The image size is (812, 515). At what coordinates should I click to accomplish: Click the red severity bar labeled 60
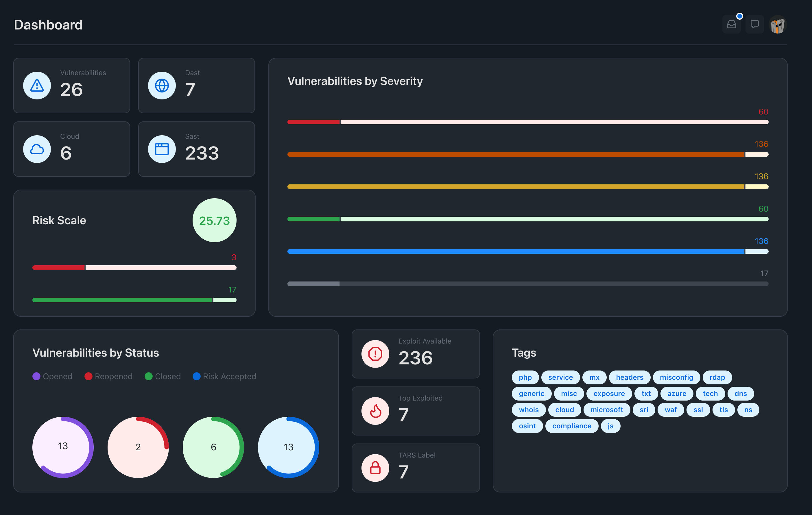[528, 122]
